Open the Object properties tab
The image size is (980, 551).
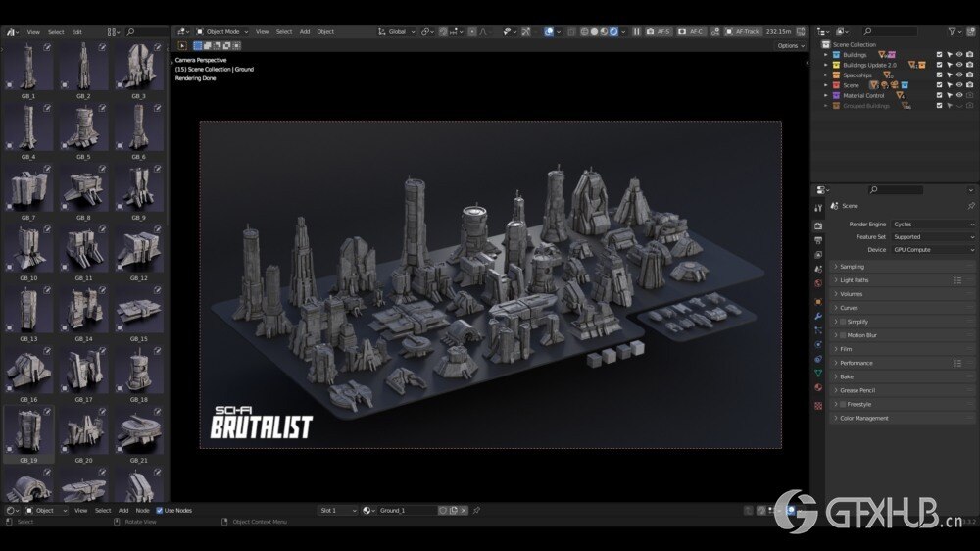click(818, 301)
